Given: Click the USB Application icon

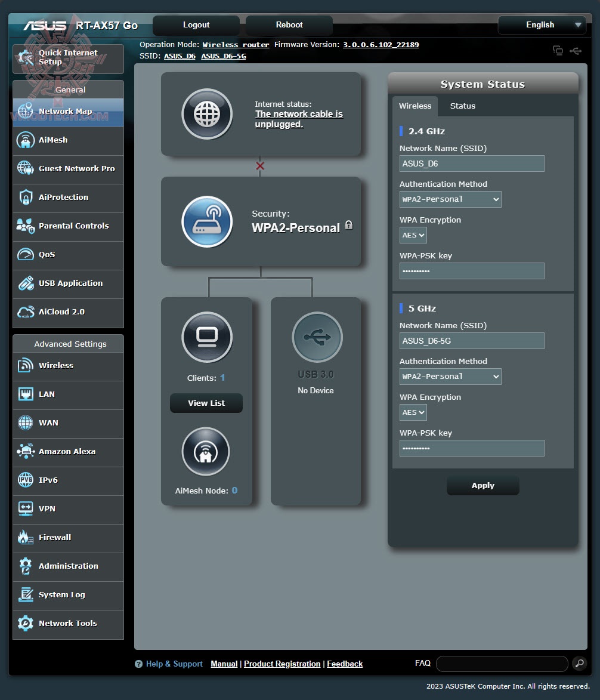Looking at the screenshot, I should point(26,283).
